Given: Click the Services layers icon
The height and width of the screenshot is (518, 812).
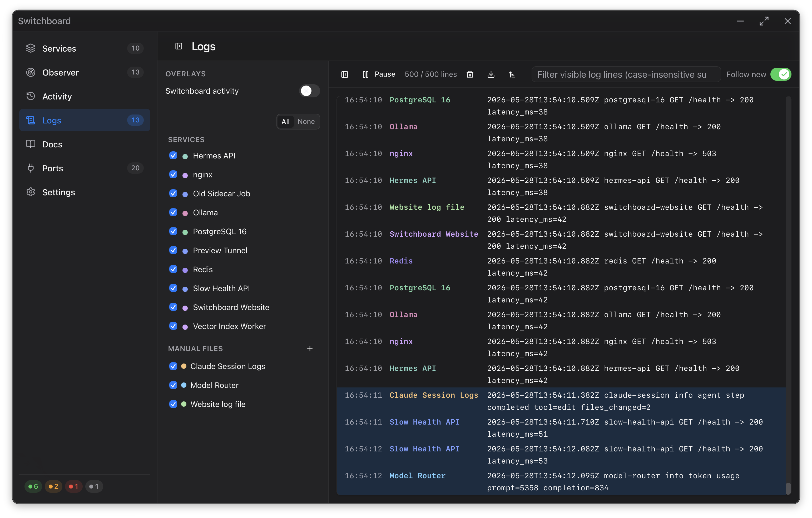Looking at the screenshot, I should (31, 48).
